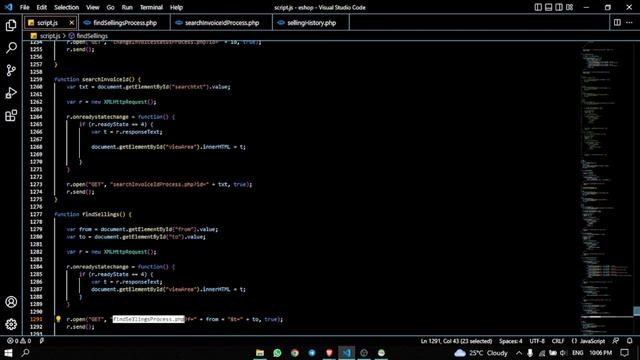Open WhatsApp from the taskbar
Viewport: 640px width, 360px height.
277,353
